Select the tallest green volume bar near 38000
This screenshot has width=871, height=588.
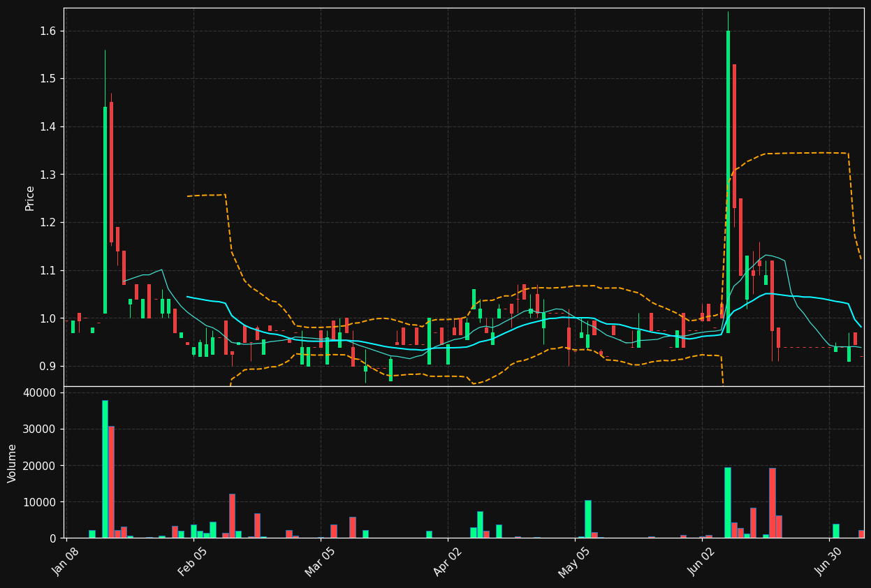tap(105, 469)
